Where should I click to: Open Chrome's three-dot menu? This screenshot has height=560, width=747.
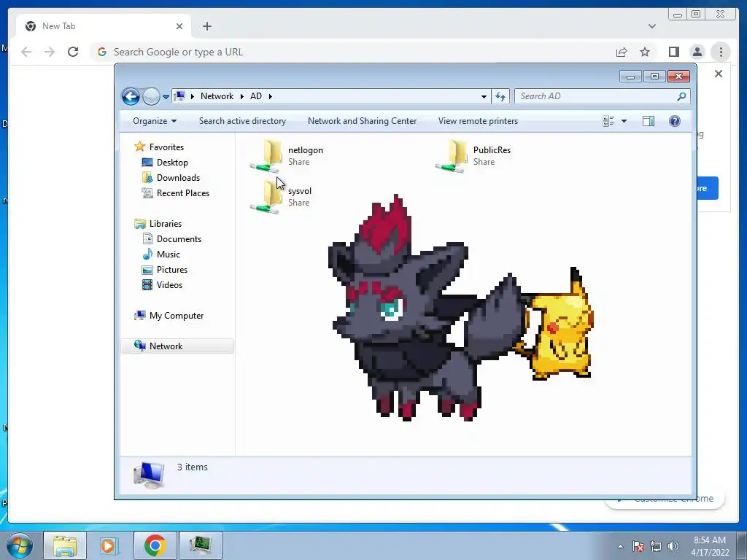tap(721, 52)
